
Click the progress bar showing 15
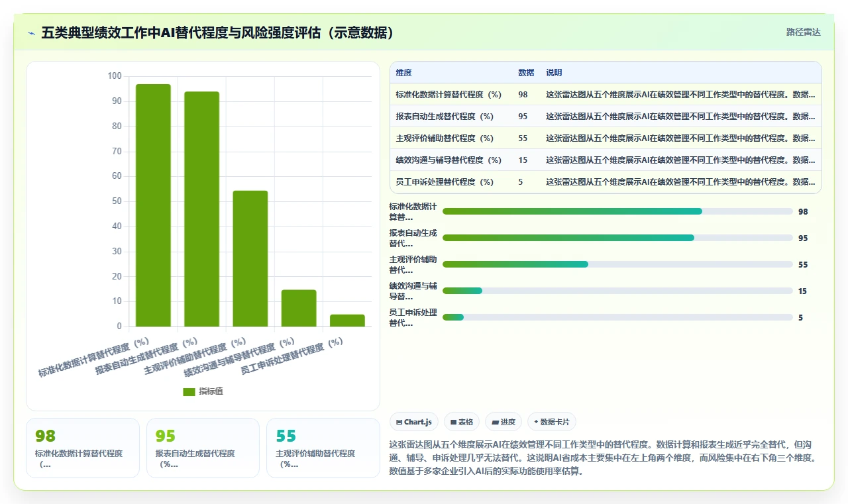[617, 291]
